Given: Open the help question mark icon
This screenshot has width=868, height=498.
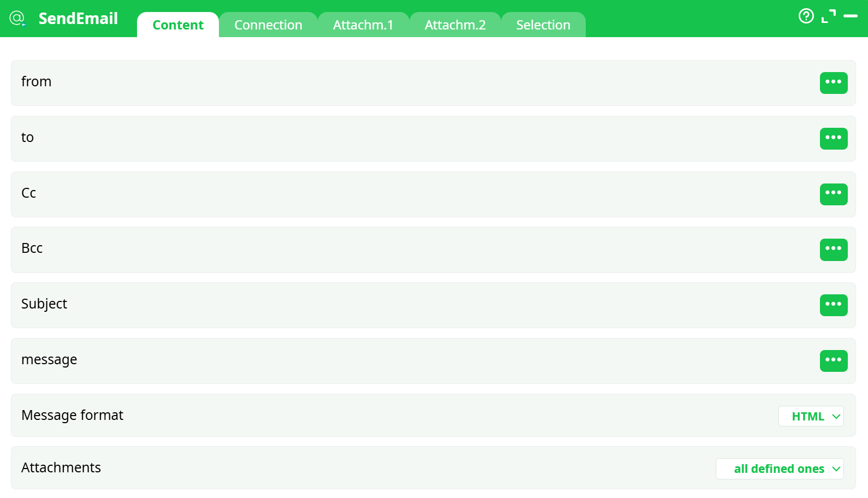Looking at the screenshot, I should (x=806, y=16).
